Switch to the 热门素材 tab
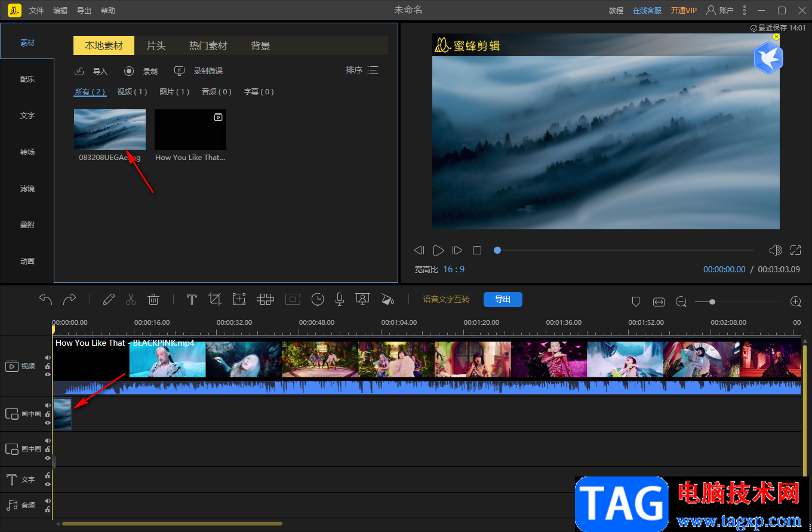 point(208,45)
